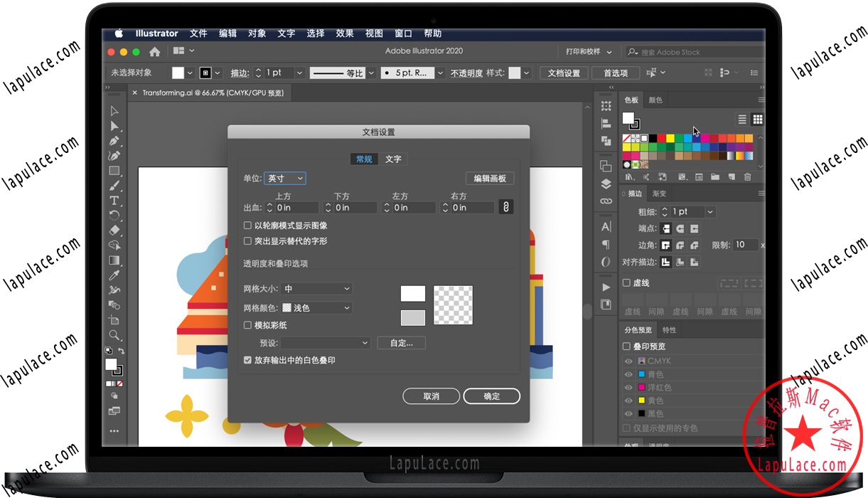868x498 pixels.
Task: Open the 网格大小 dropdown
Action: (317, 288)
